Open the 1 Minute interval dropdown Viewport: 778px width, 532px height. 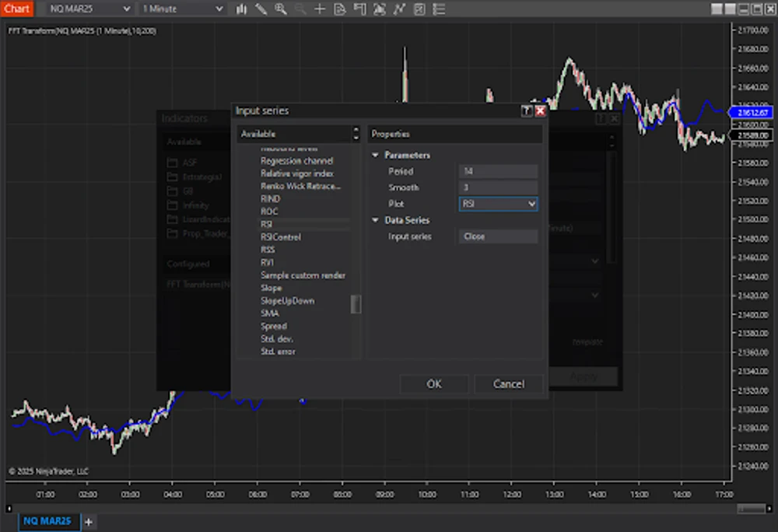pyautogui.click(x=182, y=9)
